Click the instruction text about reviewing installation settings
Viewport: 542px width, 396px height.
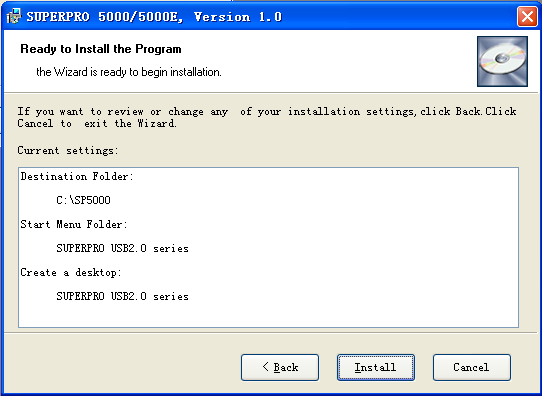coord(267,117)
